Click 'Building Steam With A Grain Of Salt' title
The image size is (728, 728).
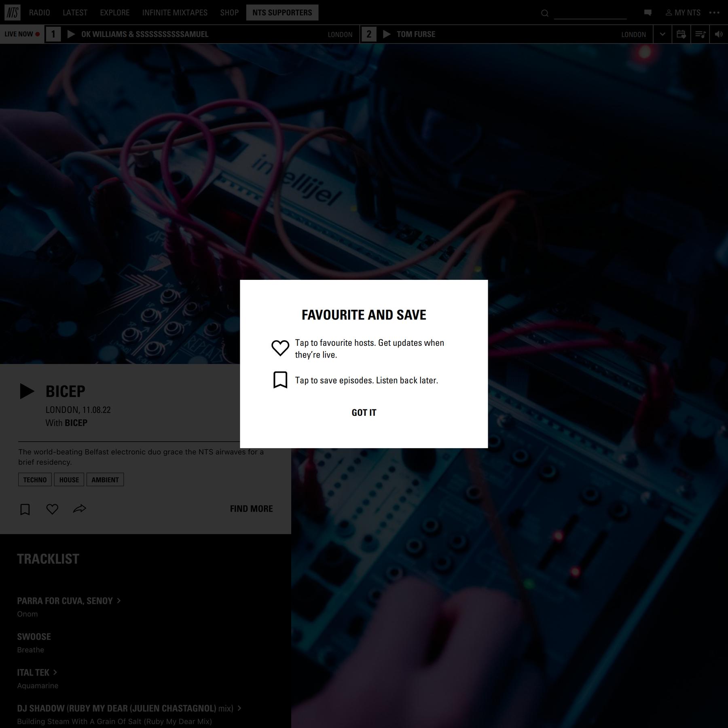pos(114,722)
